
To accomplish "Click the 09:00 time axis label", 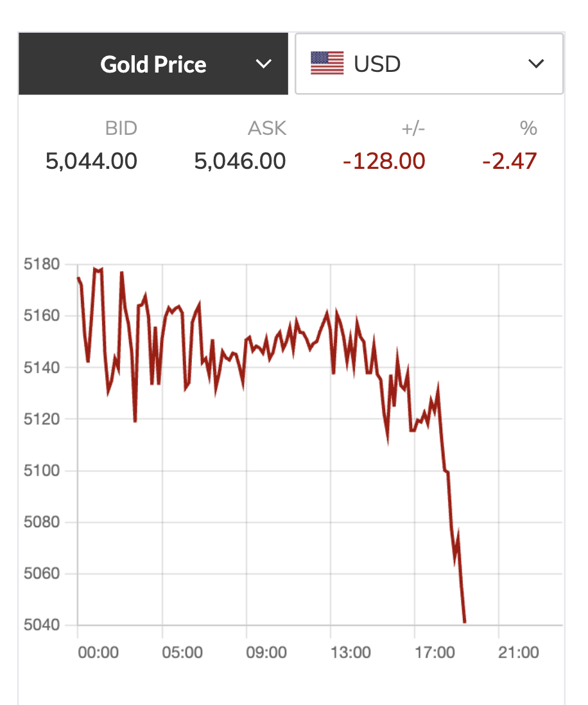I will (266, 653).
